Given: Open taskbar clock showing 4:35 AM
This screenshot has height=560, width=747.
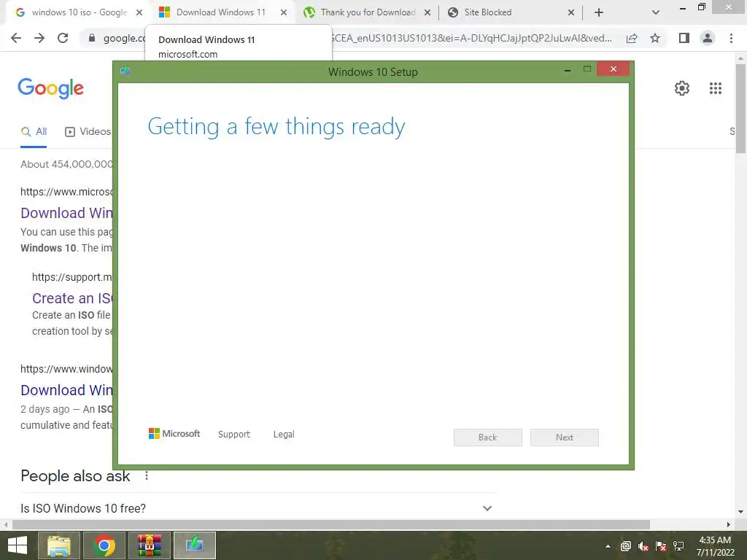Looking at the screenshot, I should [715, 545].
